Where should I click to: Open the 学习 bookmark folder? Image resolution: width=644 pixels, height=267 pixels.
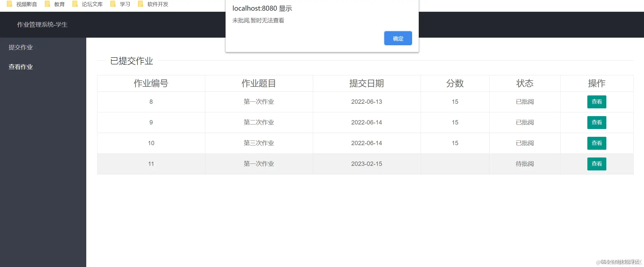coord(120,4)
